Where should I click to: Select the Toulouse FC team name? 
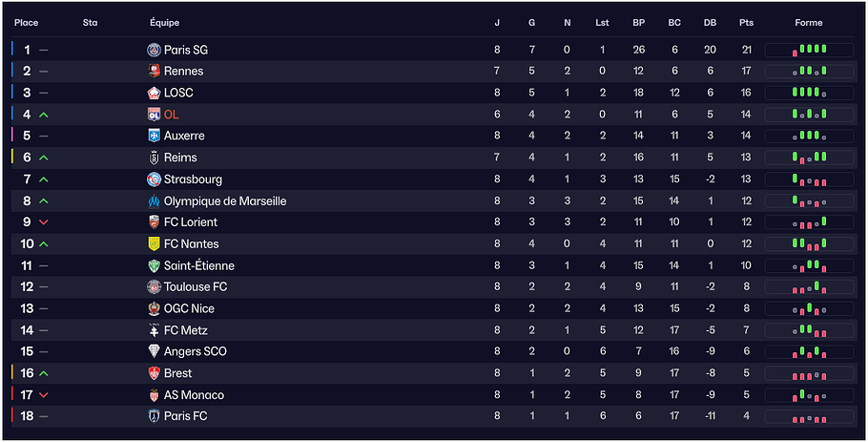195,287
